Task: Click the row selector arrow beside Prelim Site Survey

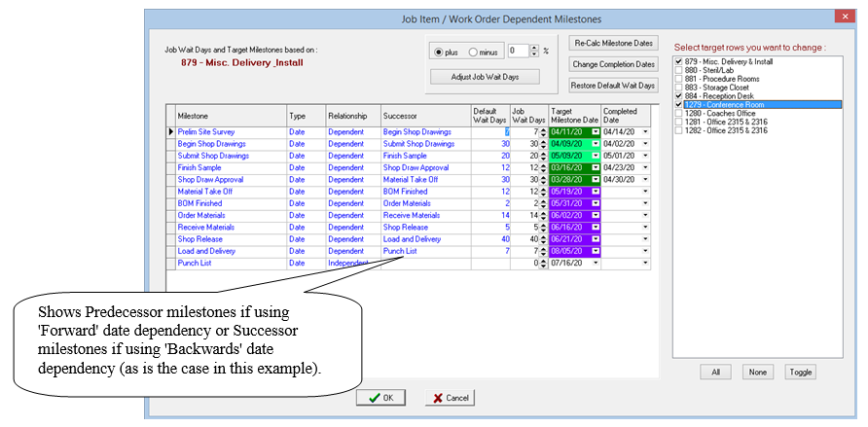Action: 171,131
